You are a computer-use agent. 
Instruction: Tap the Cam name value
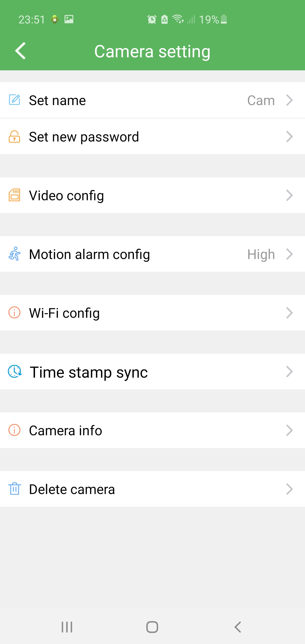coord(261,101)
